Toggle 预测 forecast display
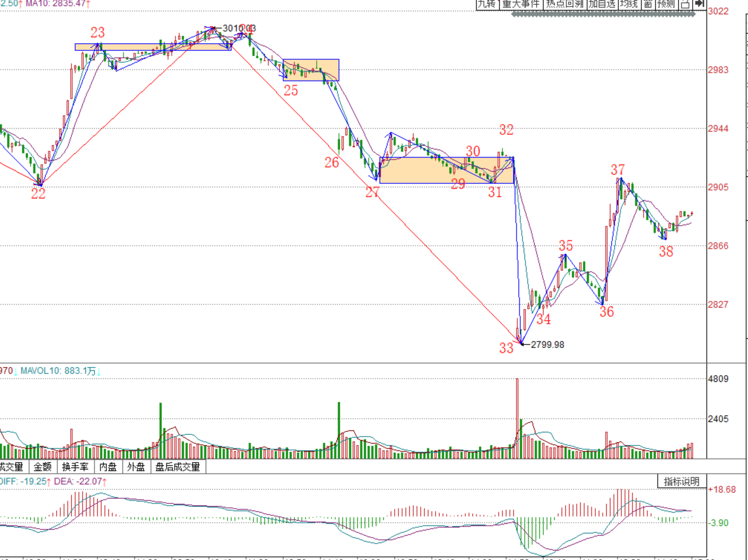The image size is (748, 560). pyautogui.click(x=666, y=4)
